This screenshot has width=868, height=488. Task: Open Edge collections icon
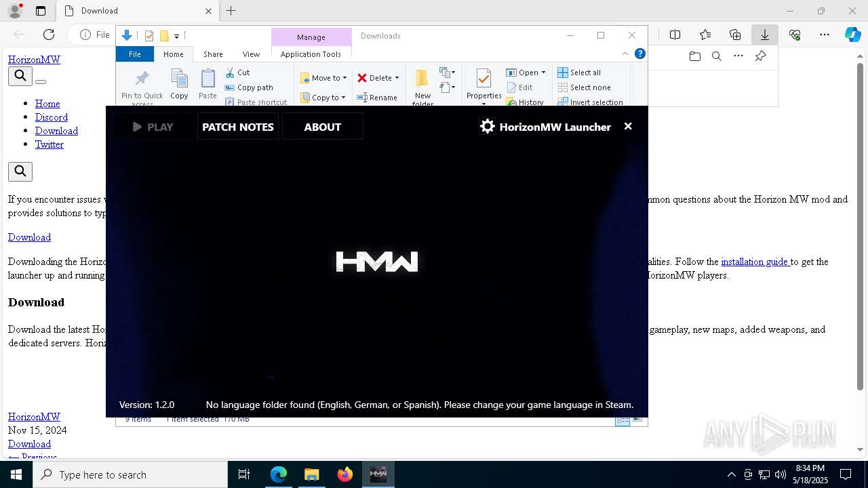point(735,35)
